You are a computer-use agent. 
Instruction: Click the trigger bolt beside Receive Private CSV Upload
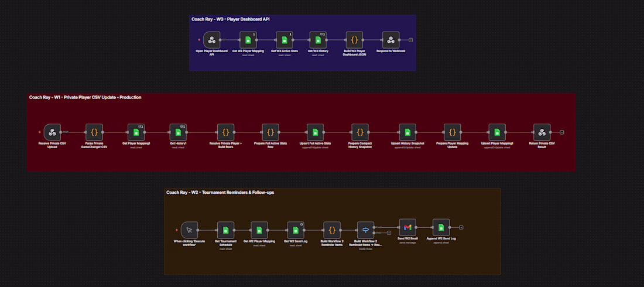[40, 132]
